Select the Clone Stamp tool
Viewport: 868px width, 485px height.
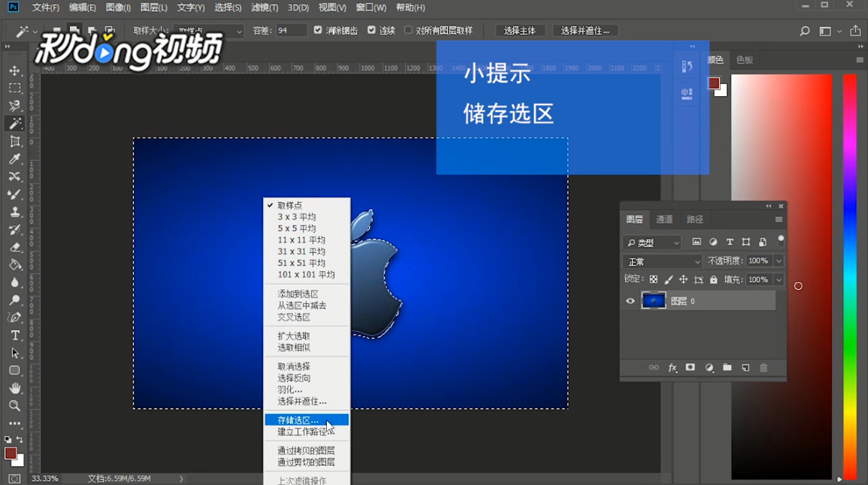click(x=15, y=212)
